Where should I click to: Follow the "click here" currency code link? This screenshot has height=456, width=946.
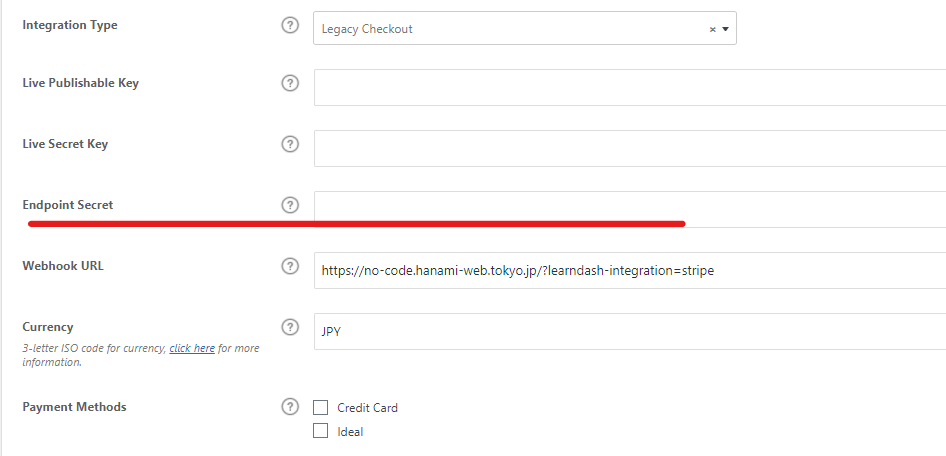point(192,348)
